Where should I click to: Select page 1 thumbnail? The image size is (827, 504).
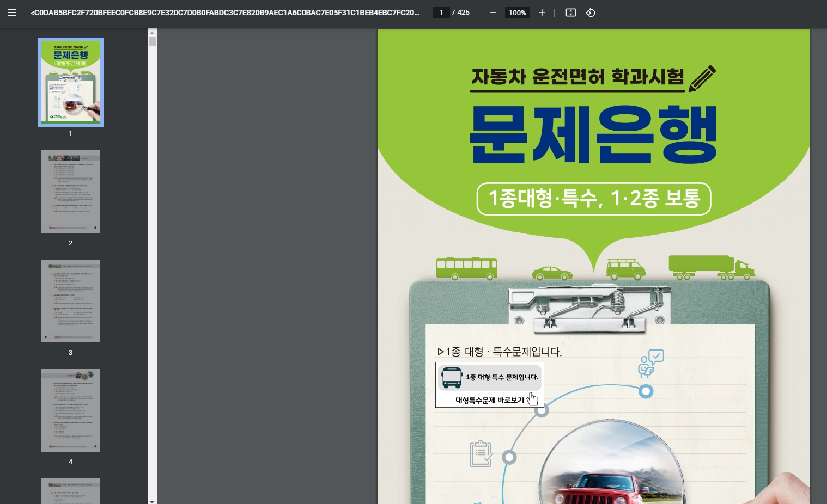coord(71,82)
